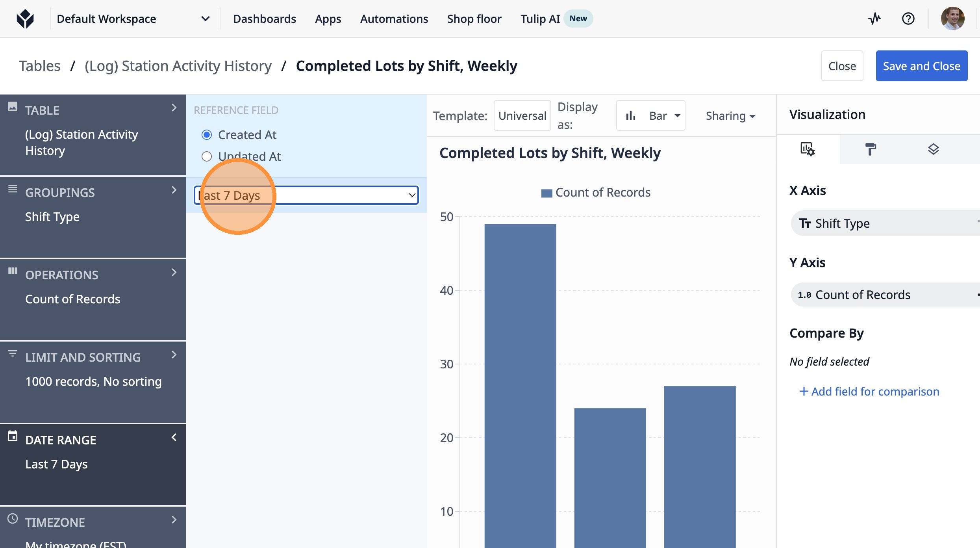
Task: Open the Bar display type dropdown
Action: coord(650,116)
